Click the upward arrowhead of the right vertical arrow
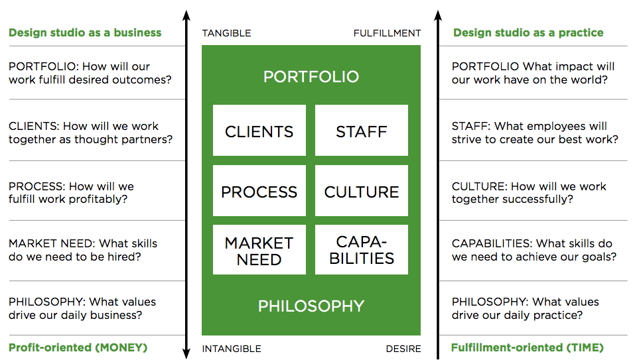 pyautogui.click(x=438, y=15)
